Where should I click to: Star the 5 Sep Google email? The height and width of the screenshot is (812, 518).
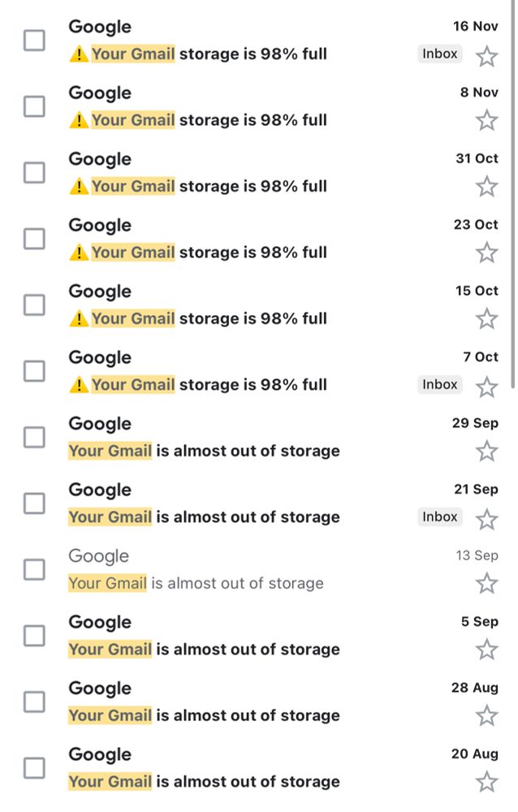[486, 650]
